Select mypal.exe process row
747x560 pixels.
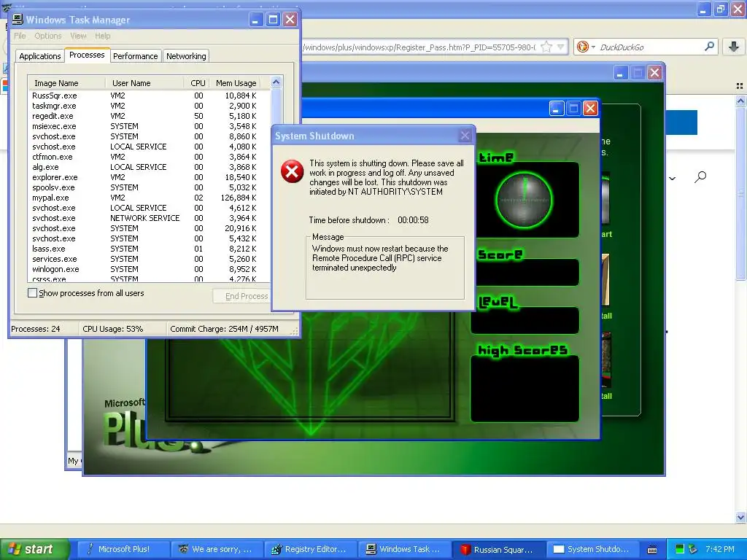(x=149, y=198)
